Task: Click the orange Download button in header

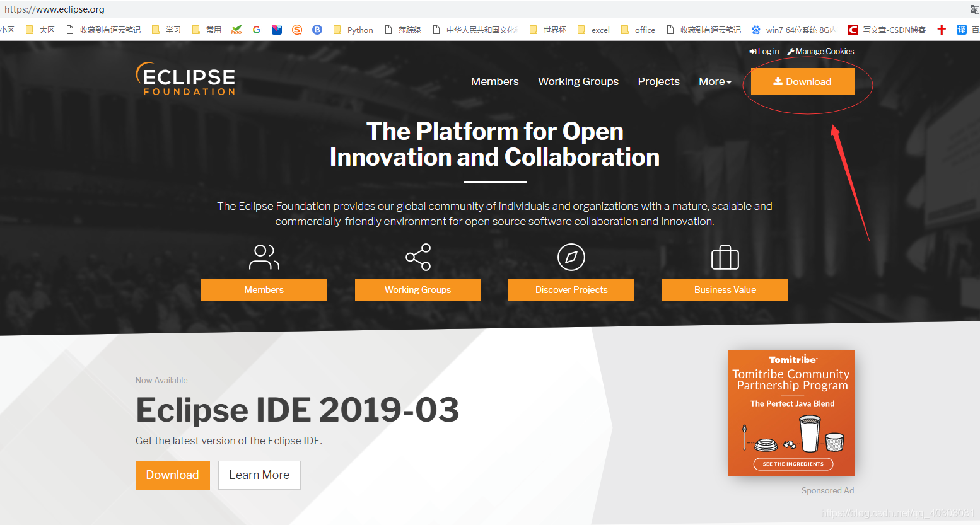Action: click(803, 81)
